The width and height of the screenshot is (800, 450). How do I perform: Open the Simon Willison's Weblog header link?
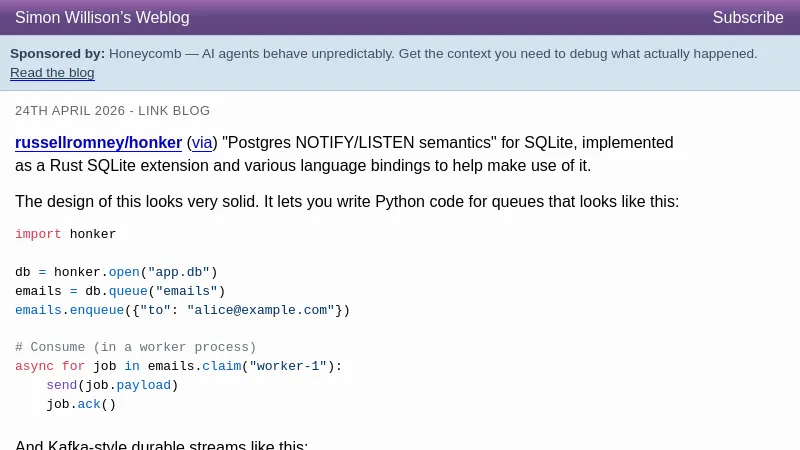click(x=102, y=18)
